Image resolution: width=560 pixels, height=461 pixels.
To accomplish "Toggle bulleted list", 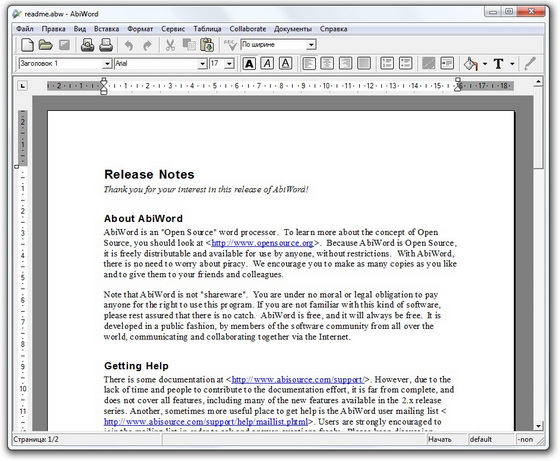I will click(x=405, y=64).
